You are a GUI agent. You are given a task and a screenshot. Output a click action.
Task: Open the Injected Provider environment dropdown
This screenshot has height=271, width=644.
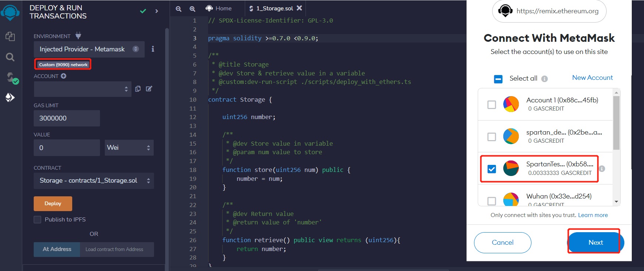(89, 49)
